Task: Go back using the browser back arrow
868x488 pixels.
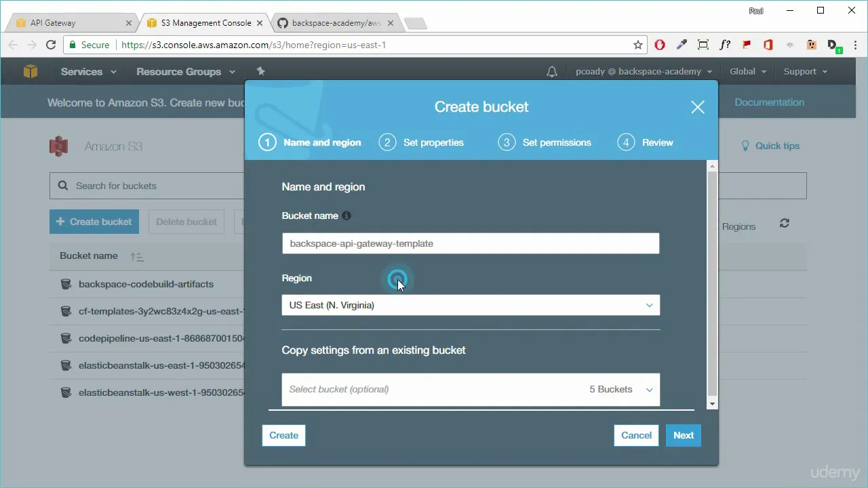Action: coord(14,45)
